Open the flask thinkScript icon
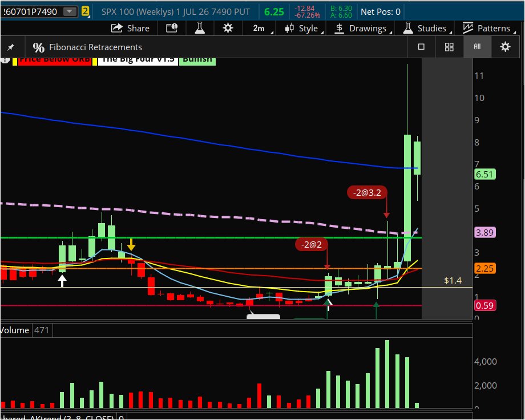The height and width of the screenshot is (420, 525). click(x=200, y=28)
